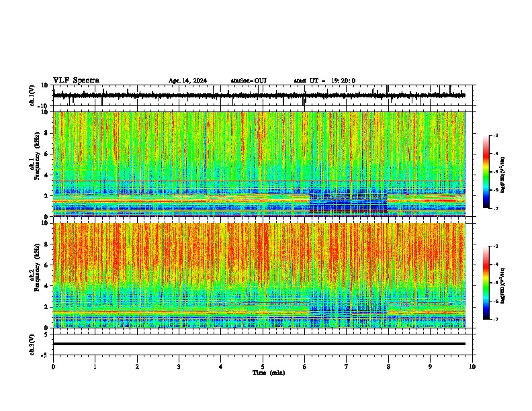Click the "3" tick on the time axis
This screenshot has height=411, width=532.
click(179, 367)
